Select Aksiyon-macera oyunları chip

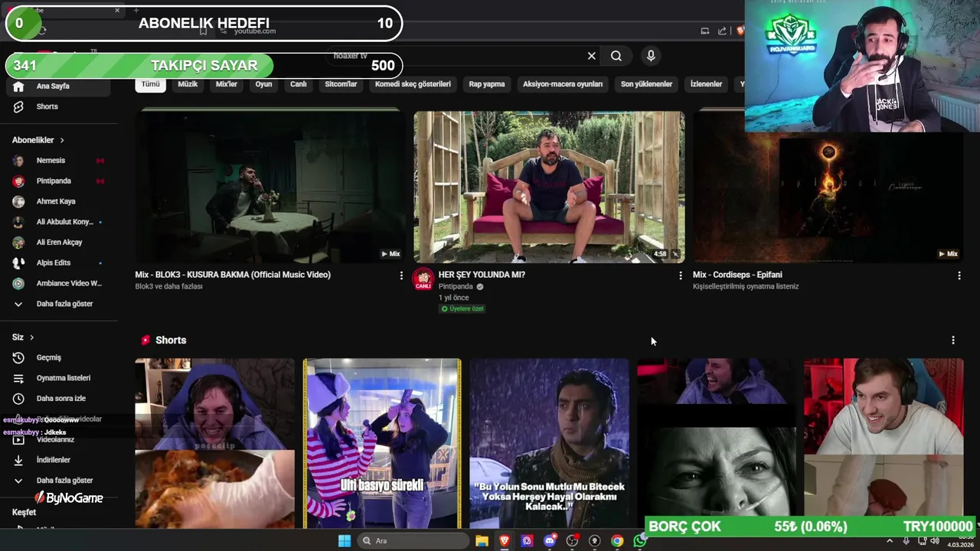563,84
